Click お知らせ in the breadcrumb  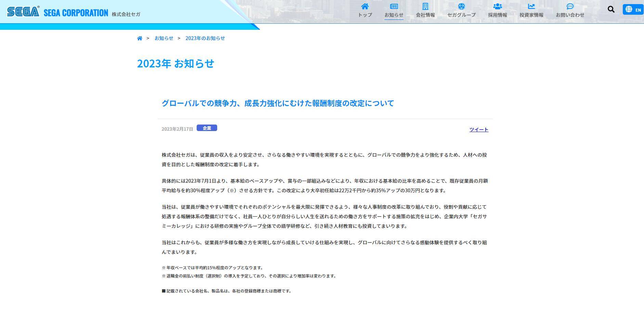(x=164, y=38)
